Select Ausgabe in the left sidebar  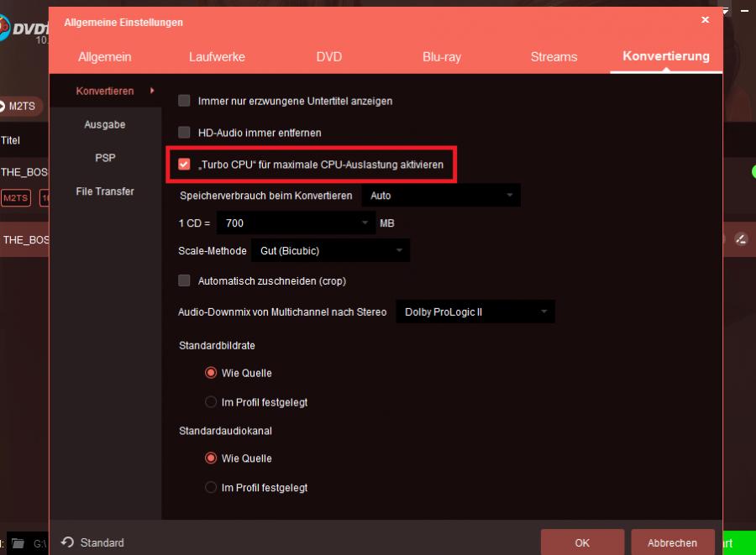(105, 124)
